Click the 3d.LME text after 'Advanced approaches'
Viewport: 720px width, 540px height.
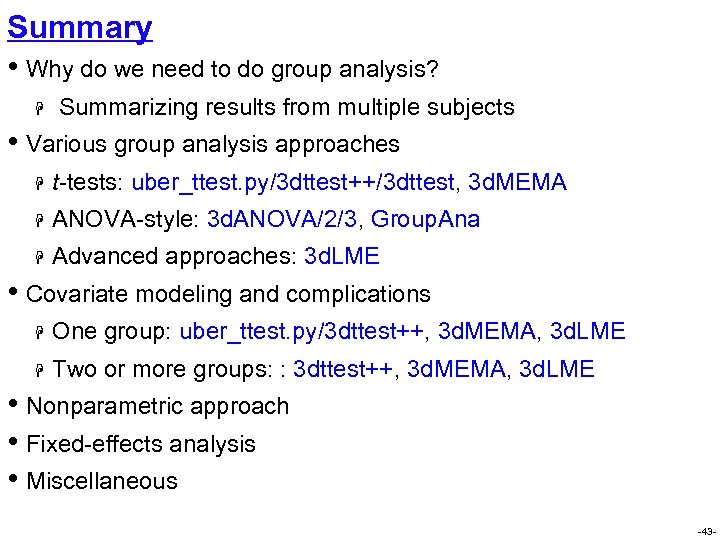pos(341,256)
